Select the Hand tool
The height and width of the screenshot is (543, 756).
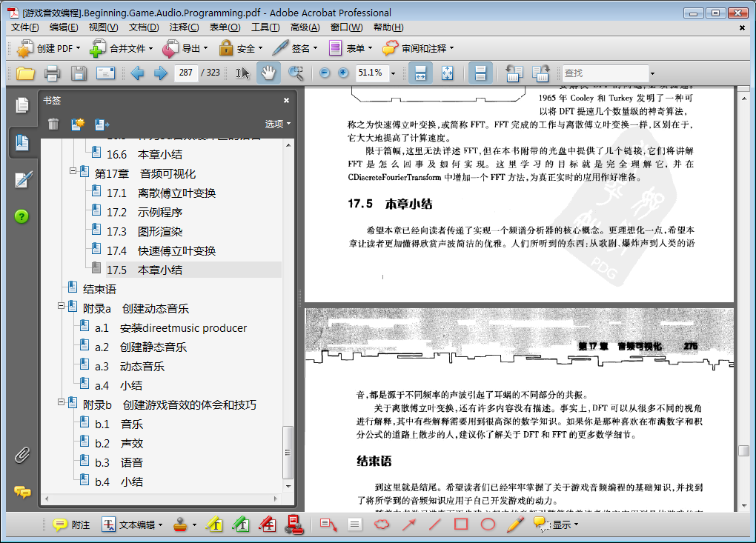(268, 73)
